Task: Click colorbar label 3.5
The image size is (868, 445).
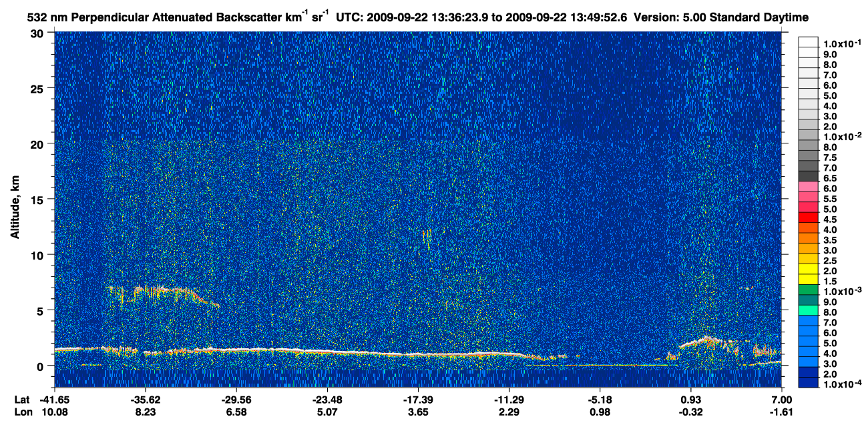Action: 831,240
